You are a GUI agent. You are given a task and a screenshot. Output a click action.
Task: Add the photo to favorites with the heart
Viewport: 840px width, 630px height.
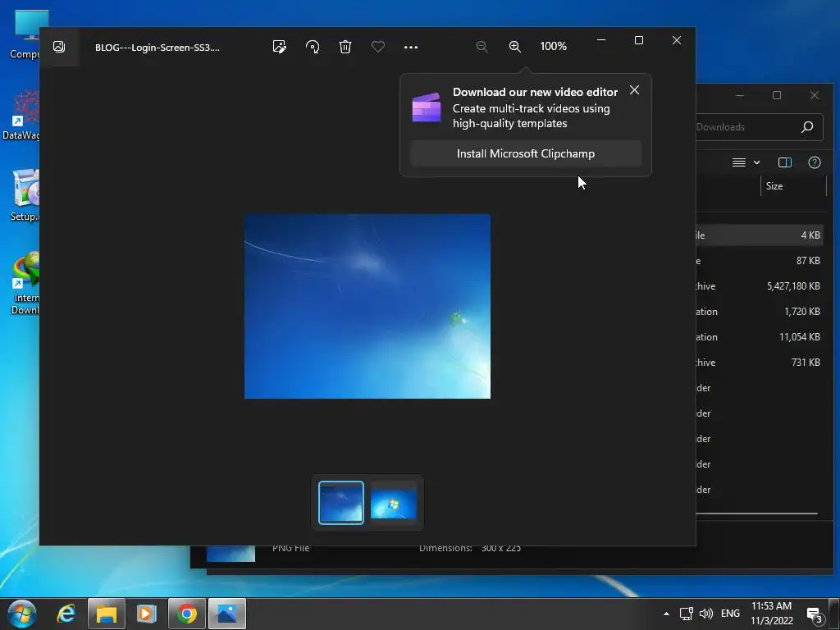coord(377,47)
